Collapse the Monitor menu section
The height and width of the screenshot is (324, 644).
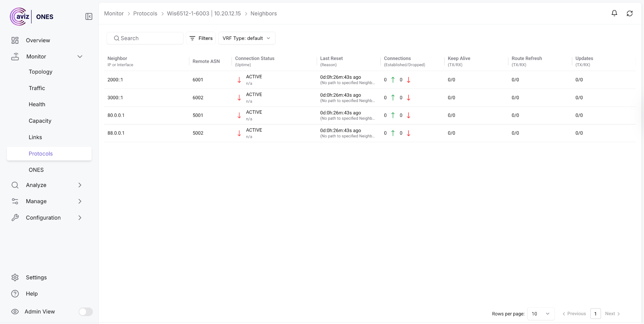pyautogui.click(x=80, y=57)
